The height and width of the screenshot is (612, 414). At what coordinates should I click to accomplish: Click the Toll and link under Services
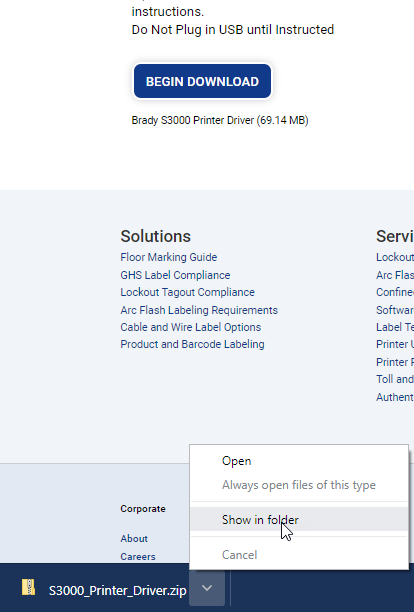(x=395, y=379)
